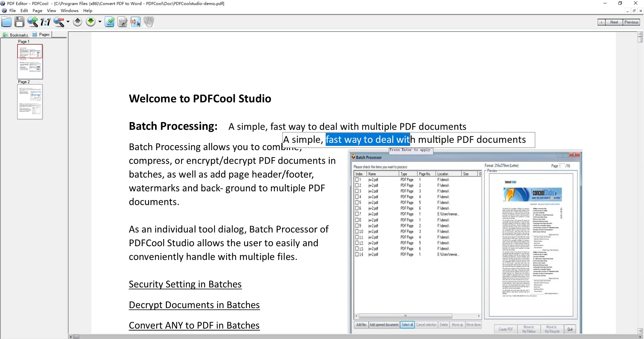Image resolution: width=644 pixels, height=339 pixels.
Task: Click the vertical scrollbar up arrow
Action: coord(640,34)
